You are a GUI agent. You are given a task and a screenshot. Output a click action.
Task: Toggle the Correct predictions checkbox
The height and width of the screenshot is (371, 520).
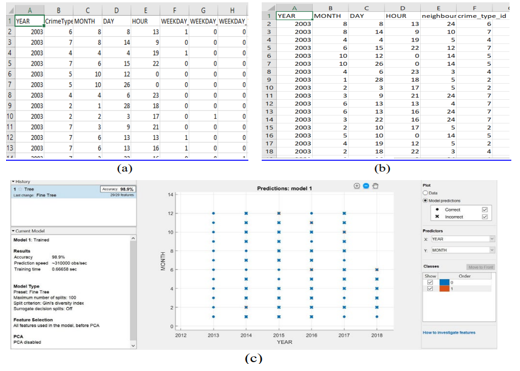[x=485, y=210]
